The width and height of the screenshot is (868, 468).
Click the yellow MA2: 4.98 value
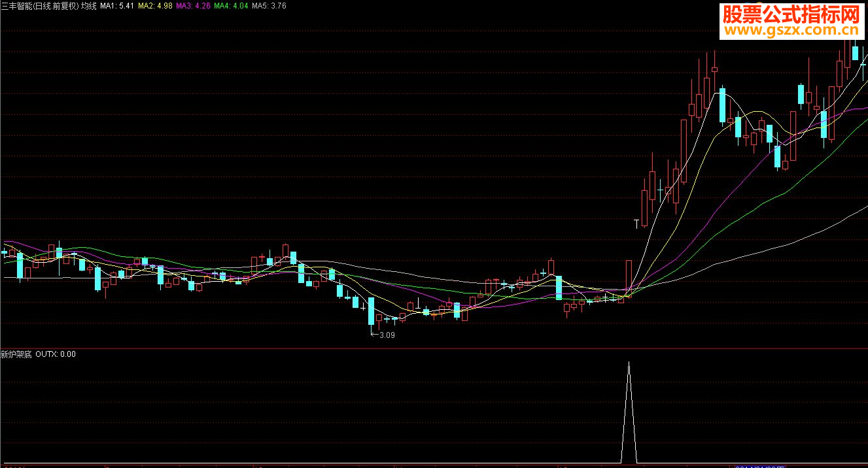click(x=155, y=6)
